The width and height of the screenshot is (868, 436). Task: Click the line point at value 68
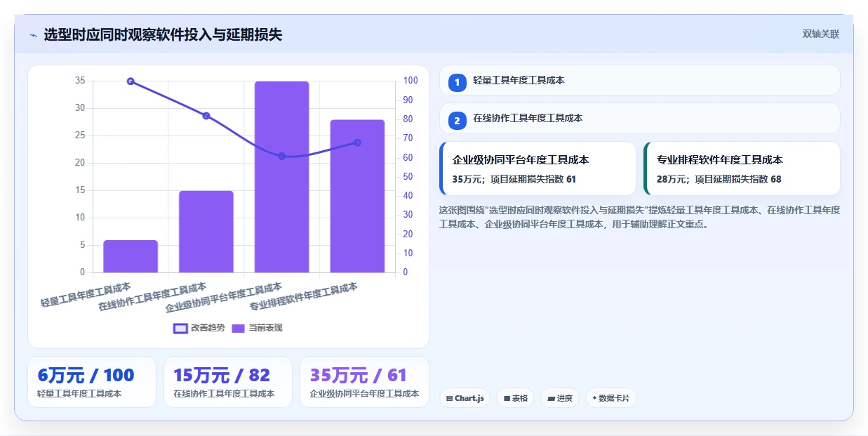pyautogui.click(x=357, y=143)
